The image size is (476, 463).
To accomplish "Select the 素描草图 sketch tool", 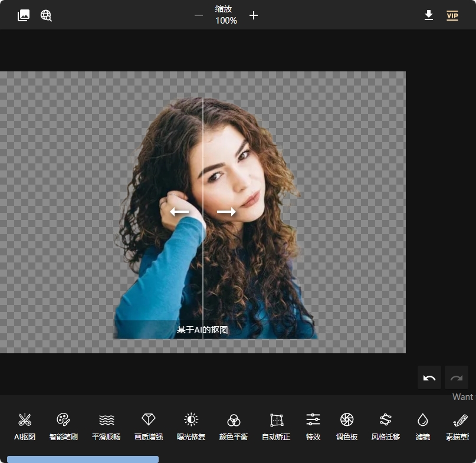I will (x=458, y=426).
